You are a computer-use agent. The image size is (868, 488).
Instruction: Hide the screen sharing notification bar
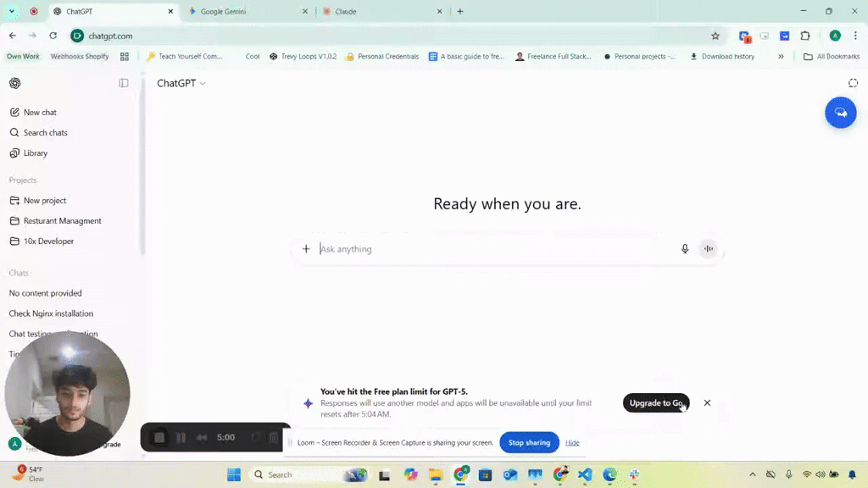pos(572,442)
